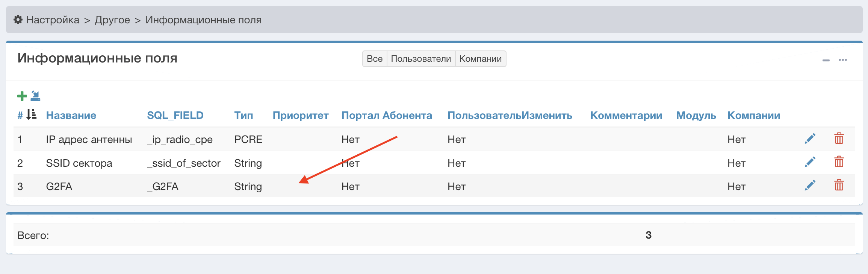The height and width of the screenshot is (274, 868).
Task: Click trash icon for G2FA row
Action: pos(839,185)
